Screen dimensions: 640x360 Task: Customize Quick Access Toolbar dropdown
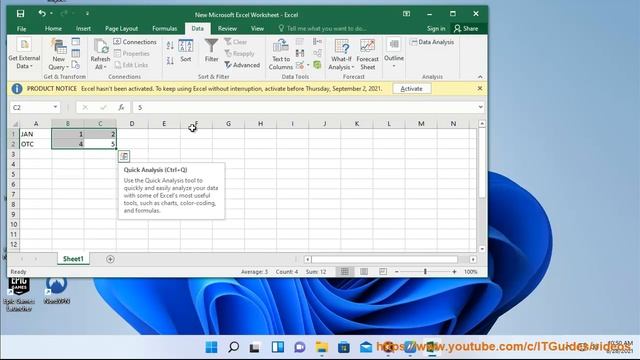click(87, 13)
